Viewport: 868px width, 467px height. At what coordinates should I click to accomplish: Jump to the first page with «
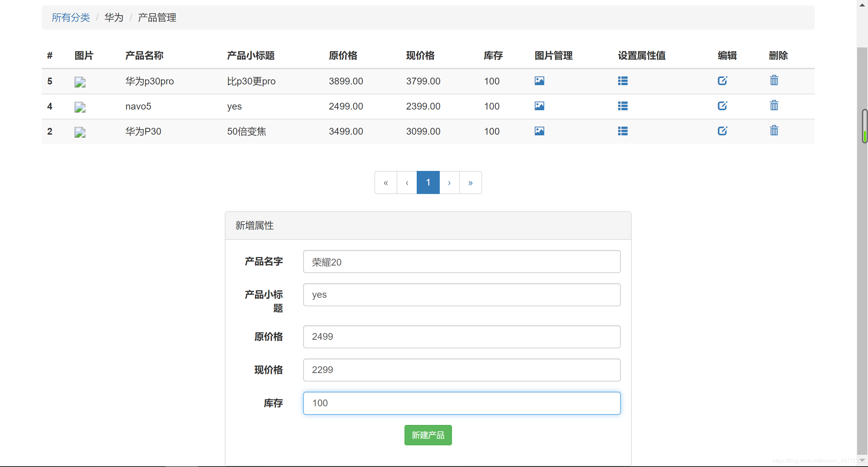point(386,182)
